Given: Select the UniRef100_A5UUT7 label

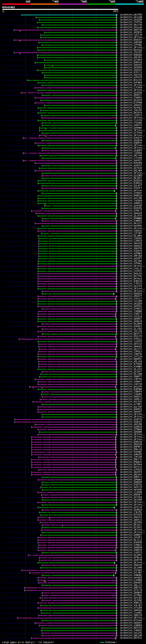Looking at the screenshot, I should 131,296.
